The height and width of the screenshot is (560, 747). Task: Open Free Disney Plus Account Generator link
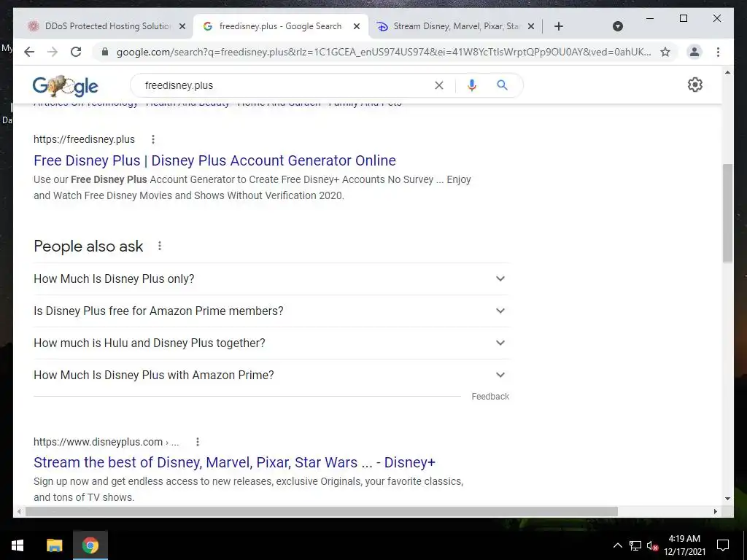click(214, 160)
